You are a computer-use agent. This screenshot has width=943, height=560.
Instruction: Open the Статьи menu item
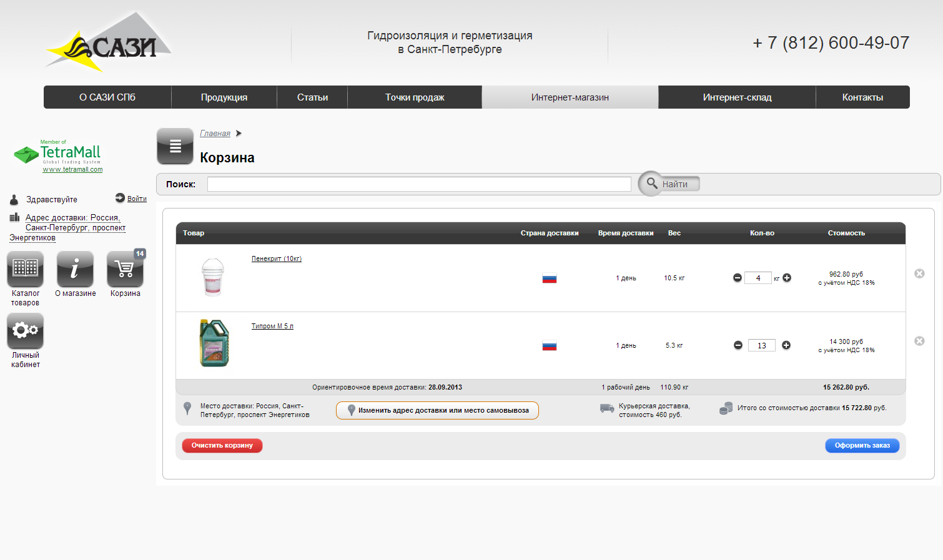pos(312,97)
